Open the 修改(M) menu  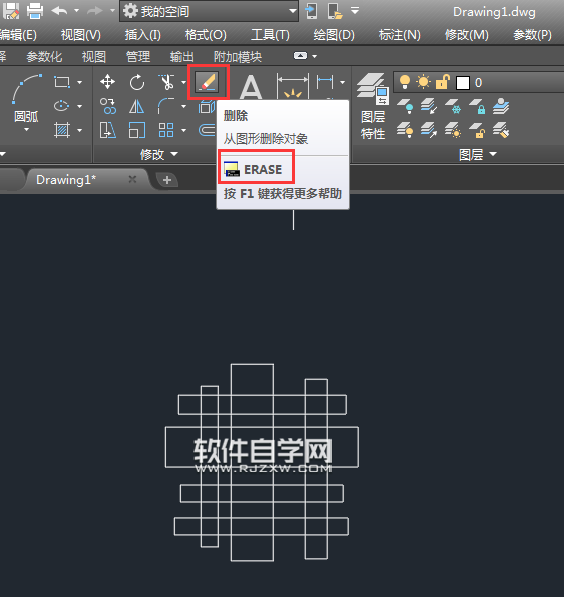point(467,35)
